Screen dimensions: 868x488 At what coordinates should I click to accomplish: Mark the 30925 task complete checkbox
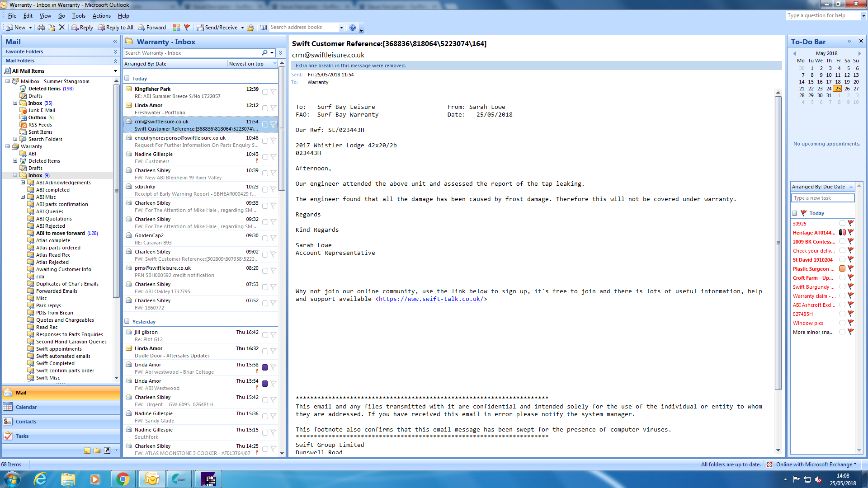842,223
